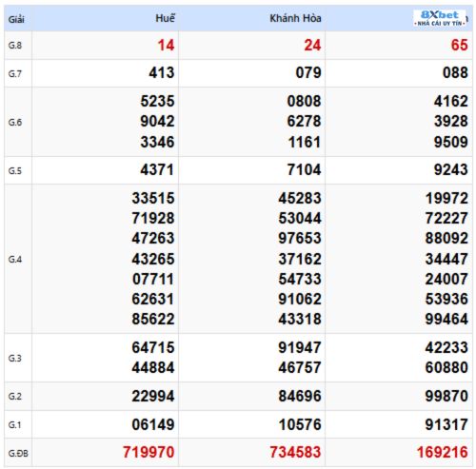The height and width of the screenshot is (469, 476).
Task: Select G.3 result 64715
Action: 153,347
